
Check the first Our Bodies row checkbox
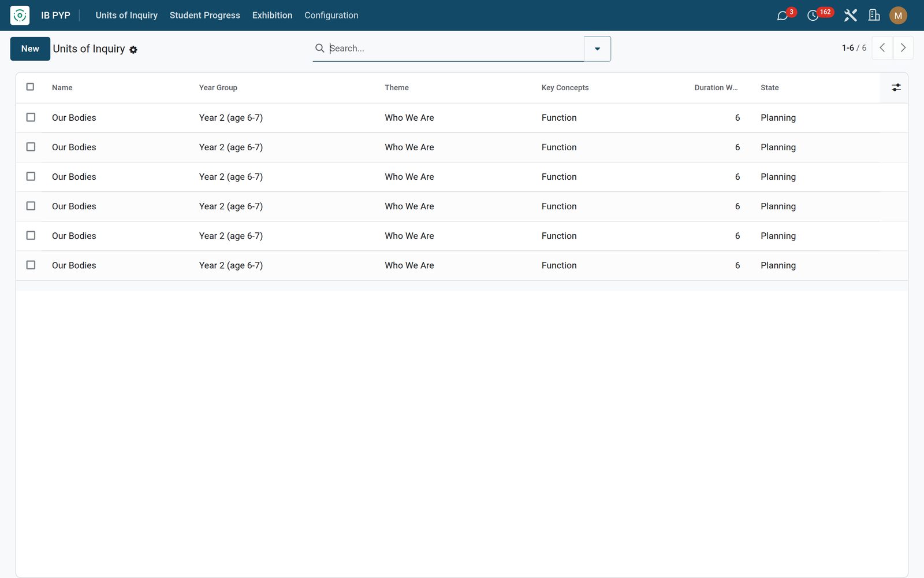coord(31,117)
